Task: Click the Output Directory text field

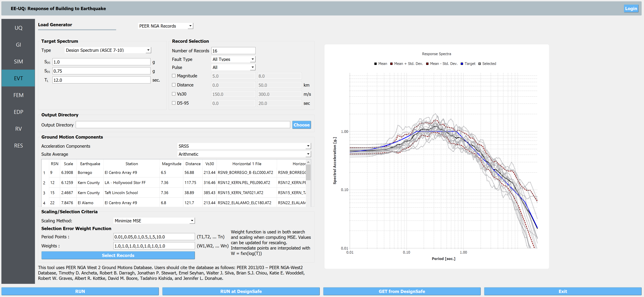Action: coord(183,125)
